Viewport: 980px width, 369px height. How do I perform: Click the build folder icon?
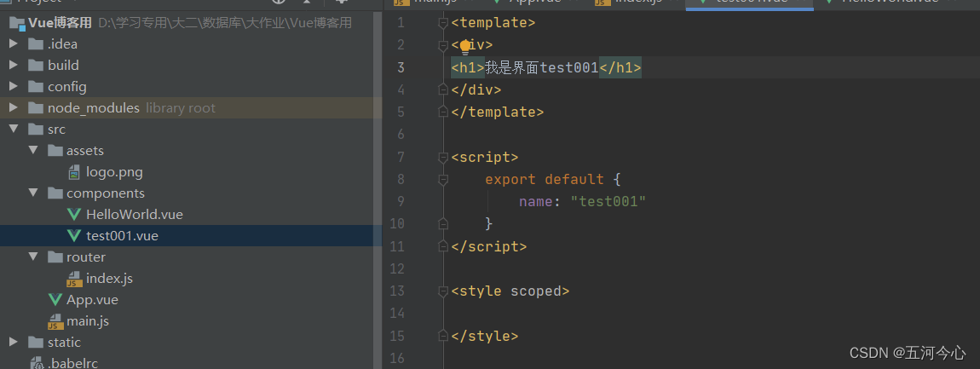pos(36,66)
